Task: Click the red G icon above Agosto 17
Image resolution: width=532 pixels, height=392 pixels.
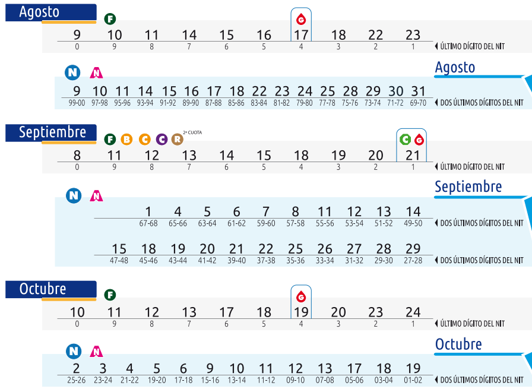Action: point(301,19)
